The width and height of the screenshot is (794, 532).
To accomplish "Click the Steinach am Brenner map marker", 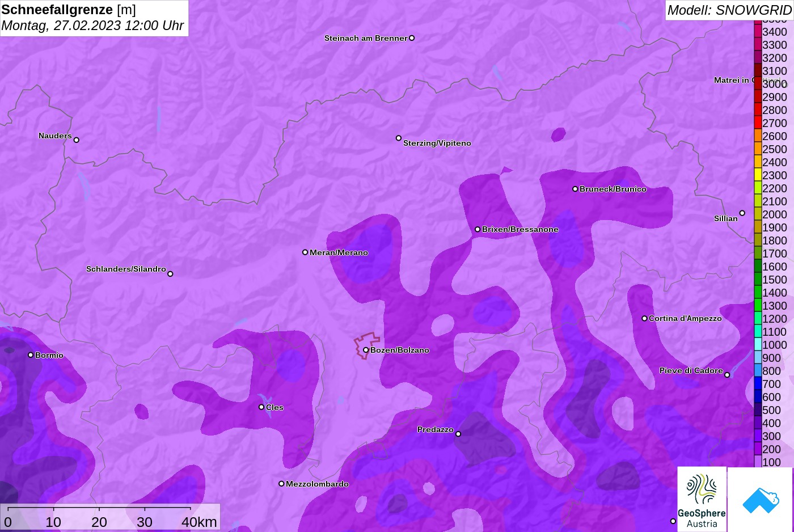I will 412,38.
